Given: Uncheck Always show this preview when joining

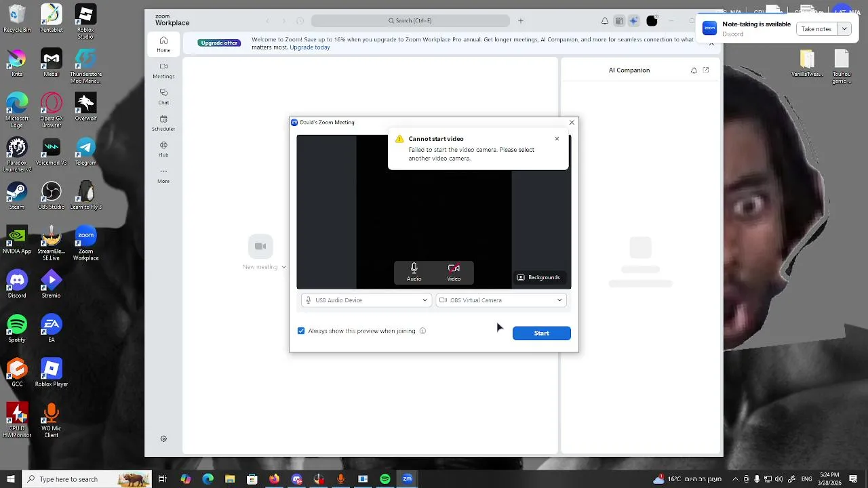Looking at the screenshot, I should [x=301, y=331].
